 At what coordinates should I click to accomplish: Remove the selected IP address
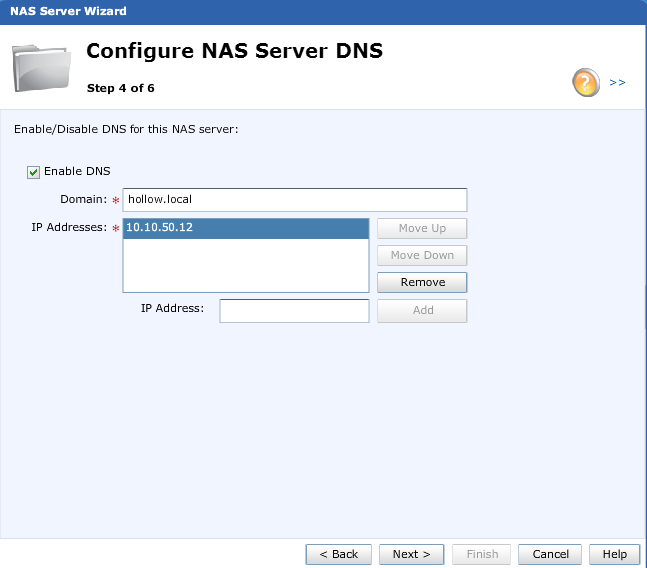click(x=422, y=283)
